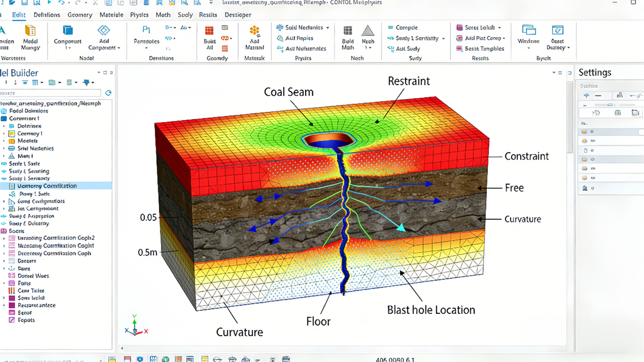Expand the Sores Lsolal node
The width and height of the screenshot is (644, 362).
pos(4,298)
